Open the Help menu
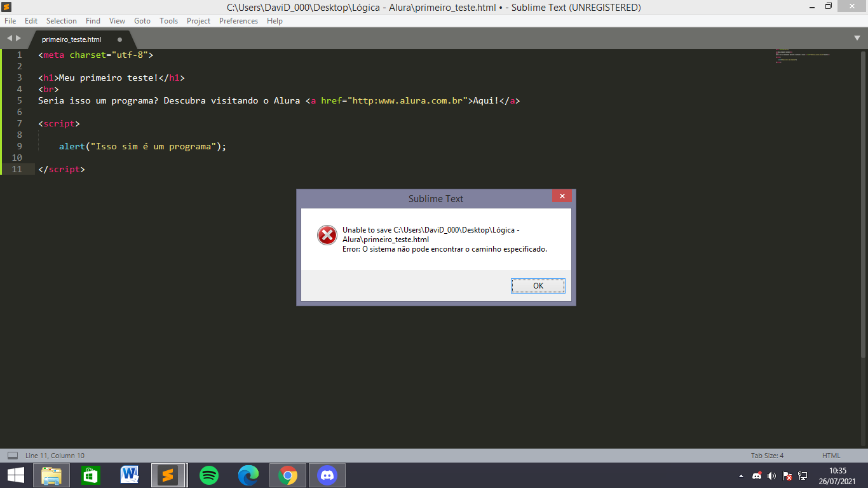The image size is (868, 488). pyautogui.click(x=275, y=21)
